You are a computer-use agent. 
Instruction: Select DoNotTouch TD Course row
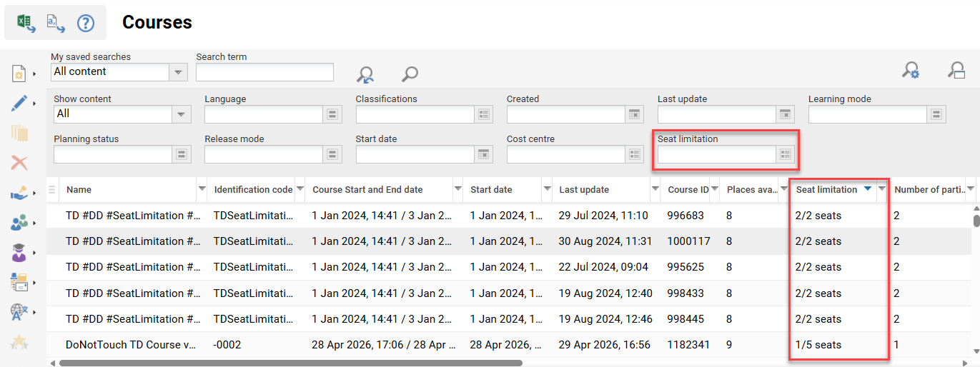coord(510,345)
